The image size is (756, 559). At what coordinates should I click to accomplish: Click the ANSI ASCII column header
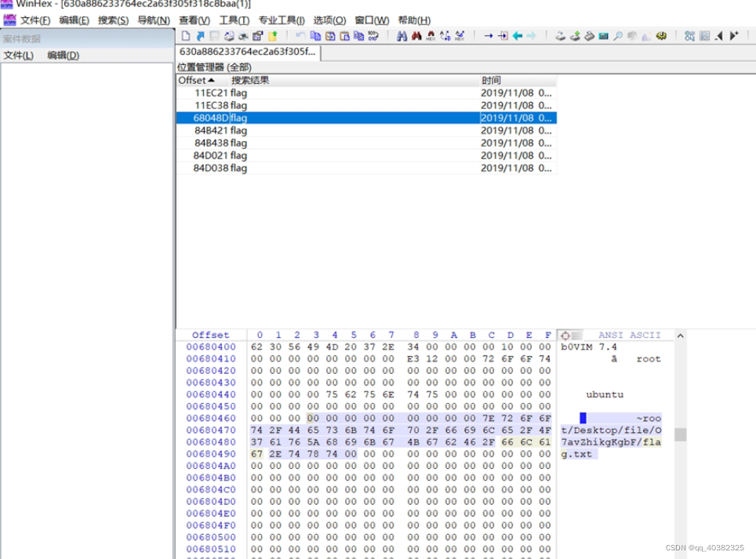click(x=629, y=335)
